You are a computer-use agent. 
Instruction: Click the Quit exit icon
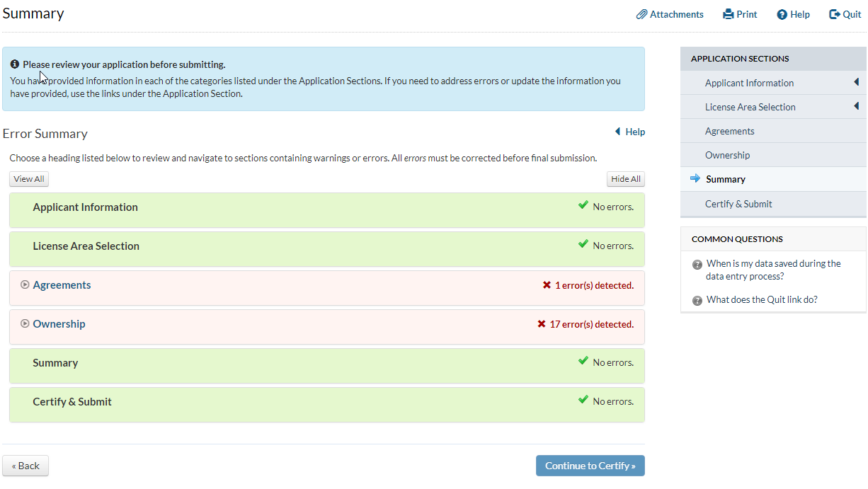pos(834,14)
